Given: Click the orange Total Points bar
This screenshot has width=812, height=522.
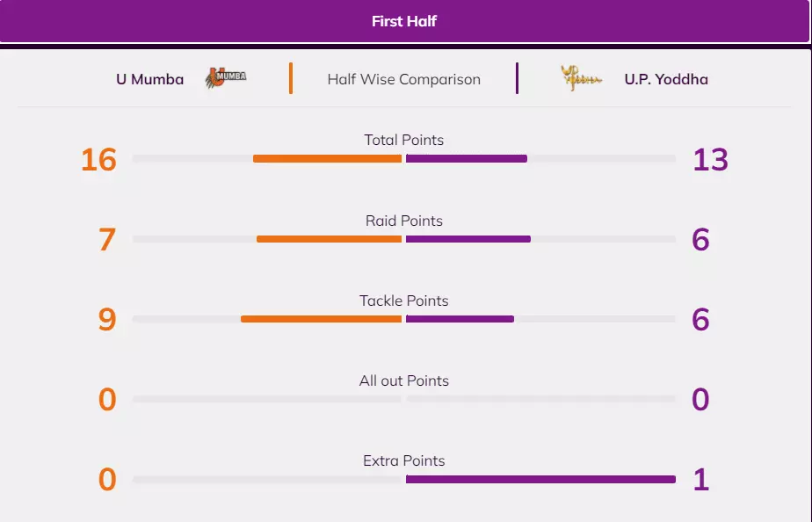Looking at the screenshot, I should (x=327, y=159).
